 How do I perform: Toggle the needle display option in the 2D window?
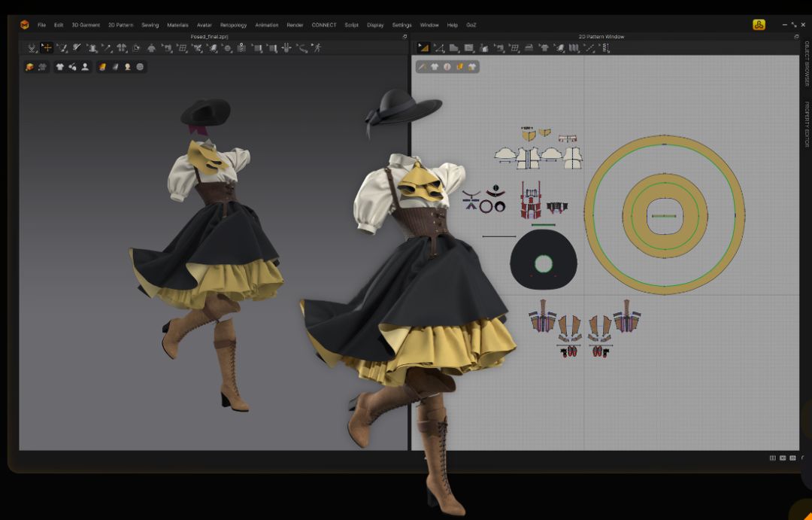pos(422,67)
